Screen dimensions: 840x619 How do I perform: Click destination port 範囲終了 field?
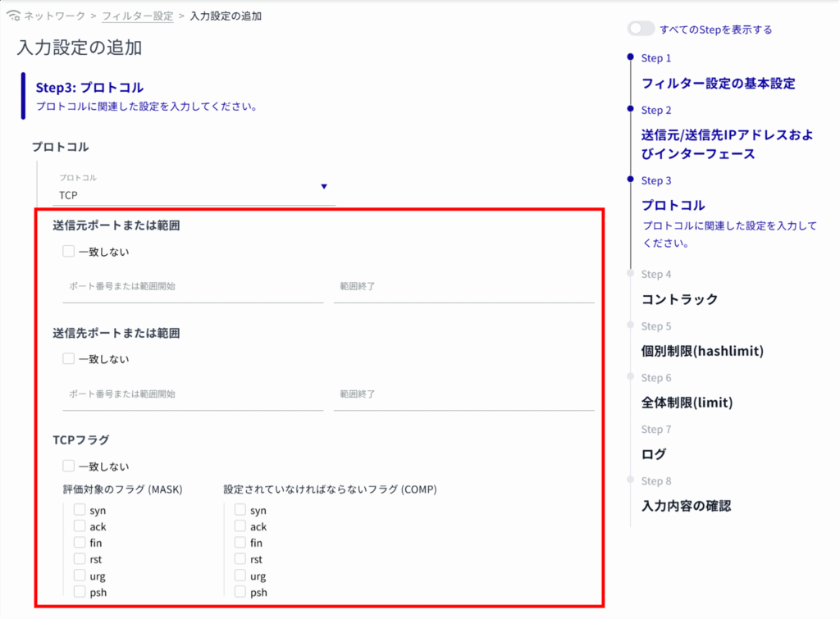(x=463, y=394)
